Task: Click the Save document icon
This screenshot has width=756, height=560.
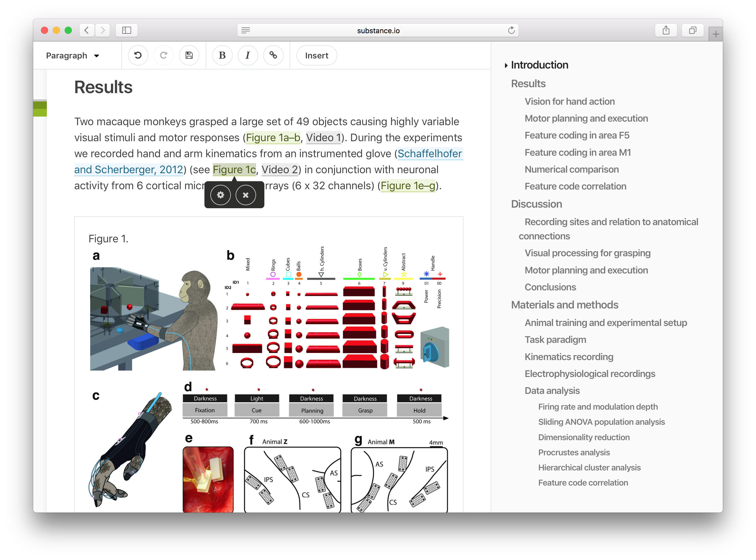Action: point(189,55)
